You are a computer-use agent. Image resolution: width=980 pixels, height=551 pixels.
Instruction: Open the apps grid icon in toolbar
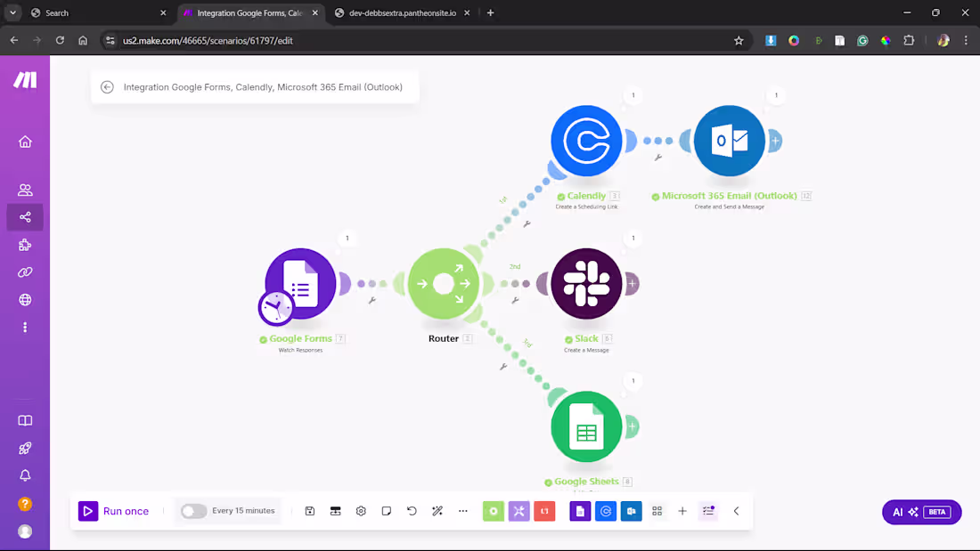(657, 511)
